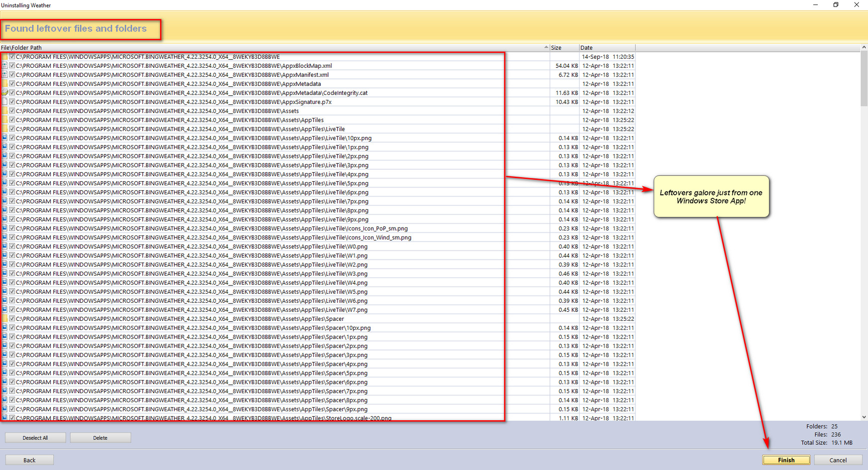Click the Deselect All button
Screen dimensions: 868x470
pos(35,438)
